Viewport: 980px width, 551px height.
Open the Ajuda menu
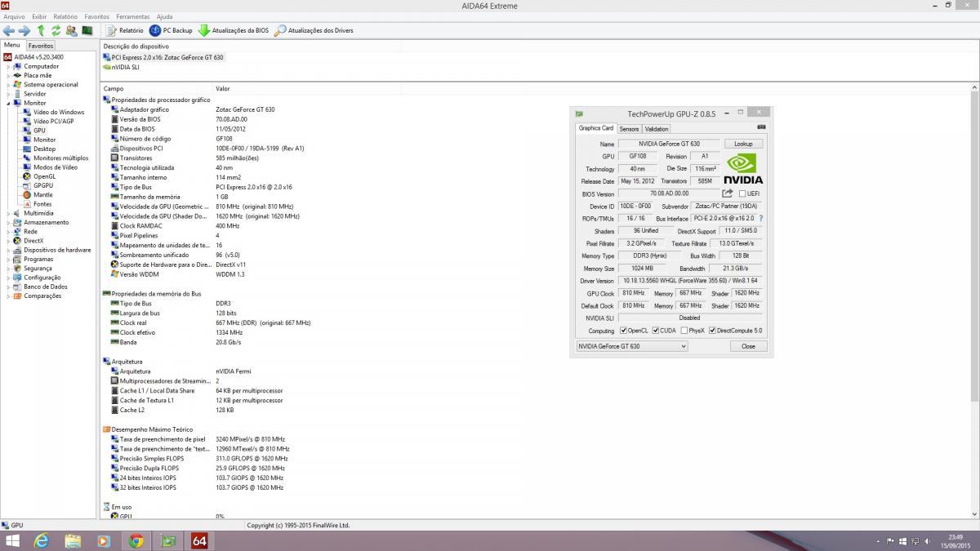point(164,16)
